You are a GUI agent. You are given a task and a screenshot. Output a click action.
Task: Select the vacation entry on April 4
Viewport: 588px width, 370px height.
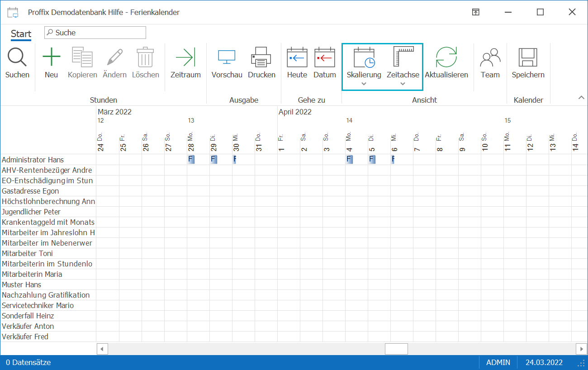[x=349, y=159]
